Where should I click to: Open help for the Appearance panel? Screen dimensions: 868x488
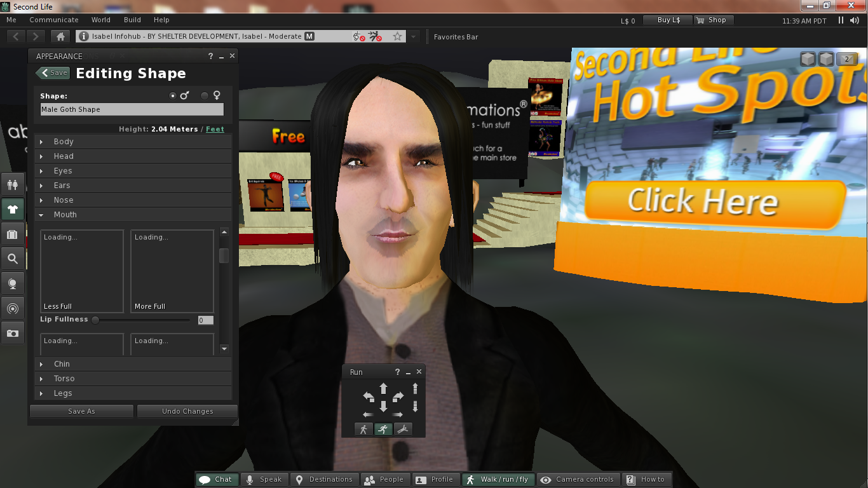tap(210, 57)
